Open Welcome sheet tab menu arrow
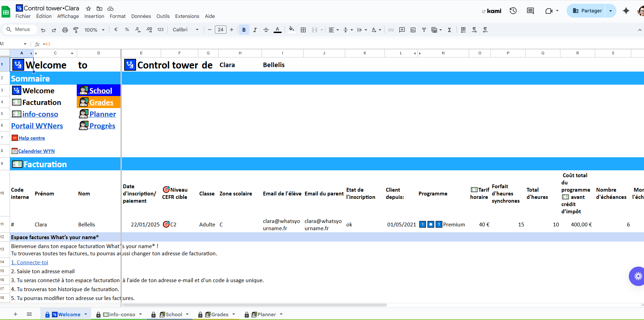The image size is (644, 320). click(x=86, y=314)
